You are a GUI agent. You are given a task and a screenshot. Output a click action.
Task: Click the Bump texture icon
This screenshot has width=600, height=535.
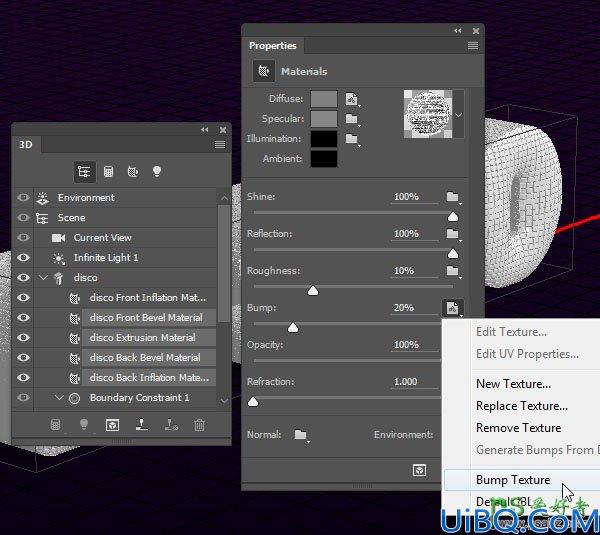click(453, 308)
